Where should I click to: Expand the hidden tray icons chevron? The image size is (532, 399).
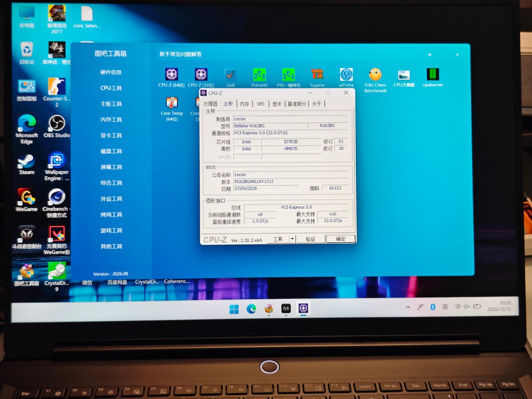tap(408, 307)
